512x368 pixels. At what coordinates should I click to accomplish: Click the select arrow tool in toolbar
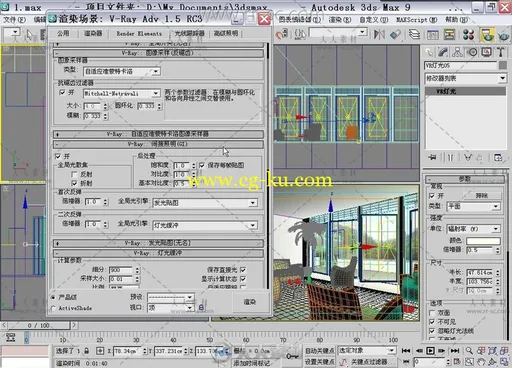pyautogui.click(x=29, y=34)
